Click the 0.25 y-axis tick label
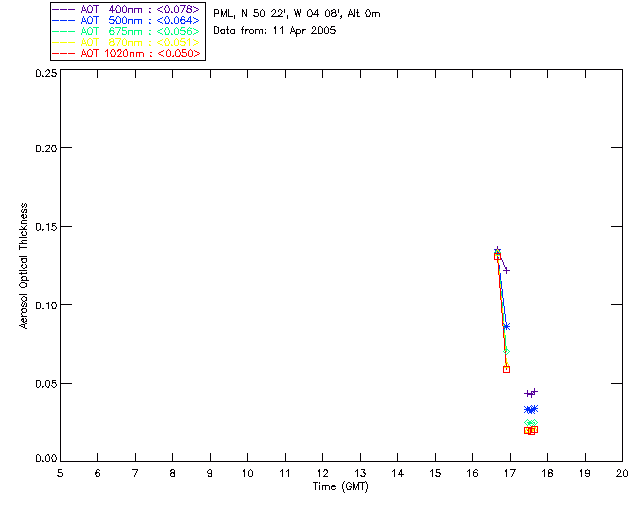Screen dimensions: 640x512 [x=46, y=73]
